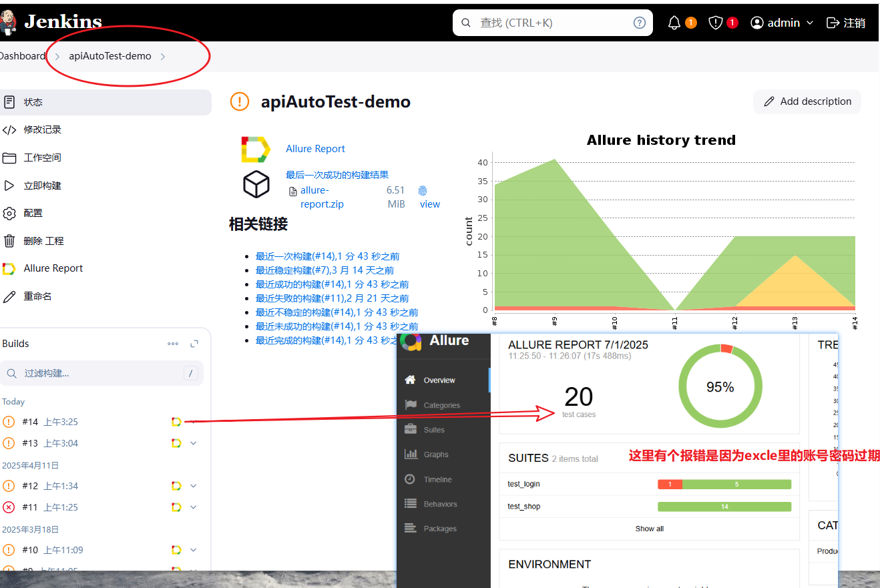Image resolution: width=880 pixels, height=588 pixels.
Task: Click the large Allure Report logo icon
Action: click(x=256, y=149)
